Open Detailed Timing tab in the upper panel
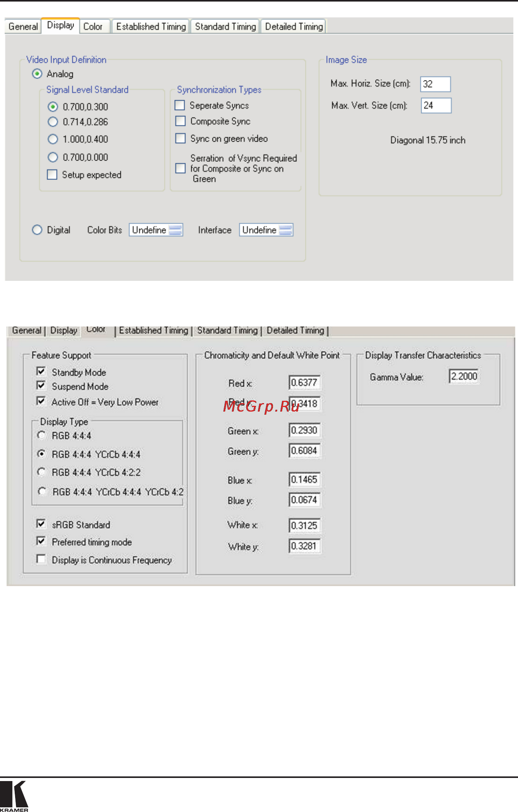This screenshot has width=518, height=812. point(293,26)
